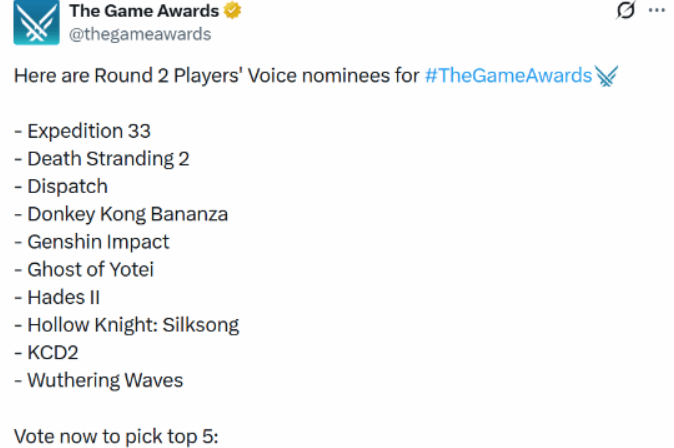Click The Game Awards hashtag emoji logo
This screenshot has width=674, height=448.
click(x=607, y=76)
